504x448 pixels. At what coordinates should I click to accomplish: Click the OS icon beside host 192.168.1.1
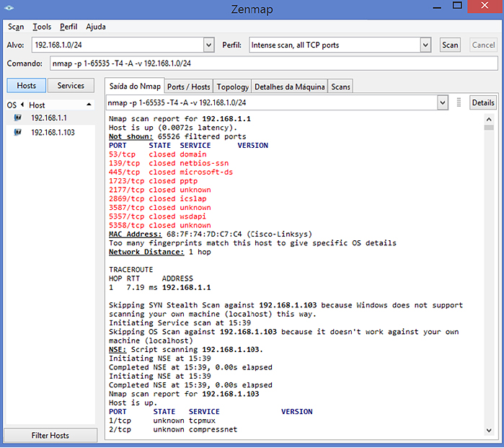click(x=17, y=118)
